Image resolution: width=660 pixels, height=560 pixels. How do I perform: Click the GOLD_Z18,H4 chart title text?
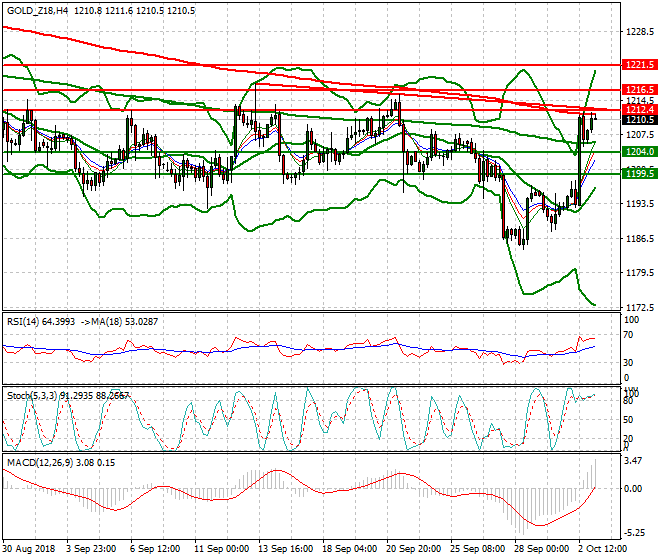pyautogui.click(x=37, y=11)
